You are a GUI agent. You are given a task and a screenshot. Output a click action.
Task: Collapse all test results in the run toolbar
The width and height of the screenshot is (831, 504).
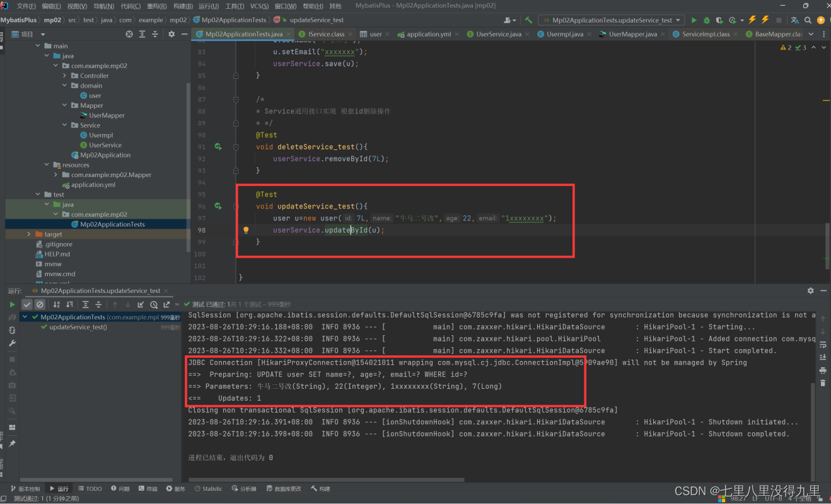pos(98,304)
